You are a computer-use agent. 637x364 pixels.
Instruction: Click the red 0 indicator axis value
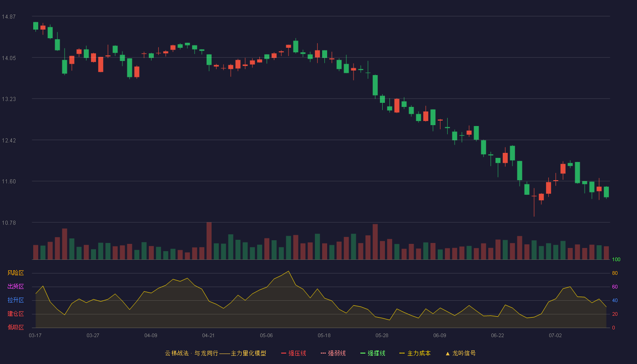[613, 328]
